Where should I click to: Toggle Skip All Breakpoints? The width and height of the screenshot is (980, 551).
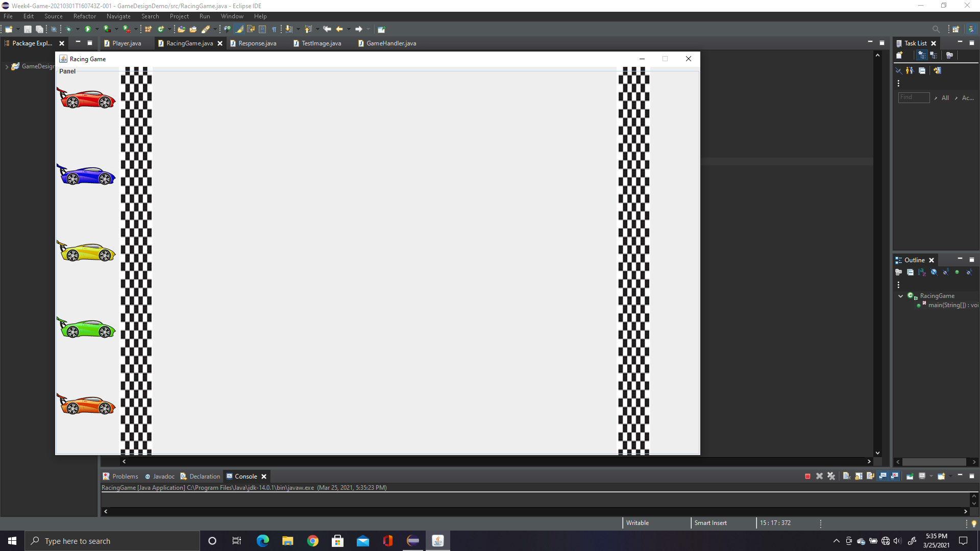(54, 29)
